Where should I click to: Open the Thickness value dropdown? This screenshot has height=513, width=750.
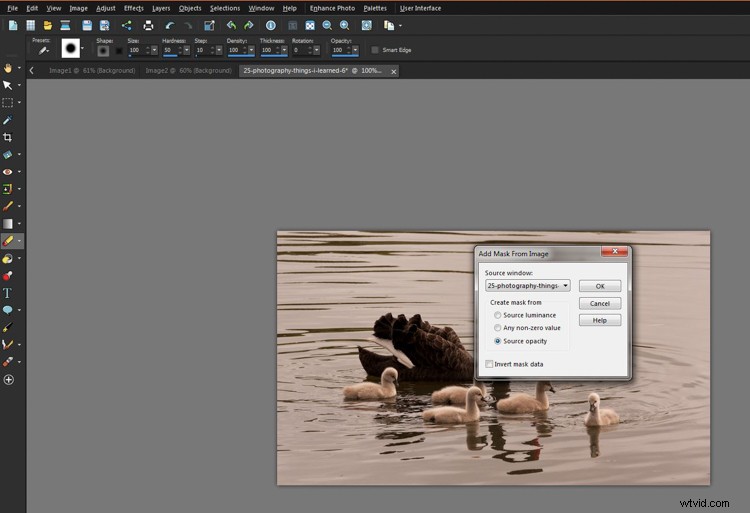click(x=284, y=50)
